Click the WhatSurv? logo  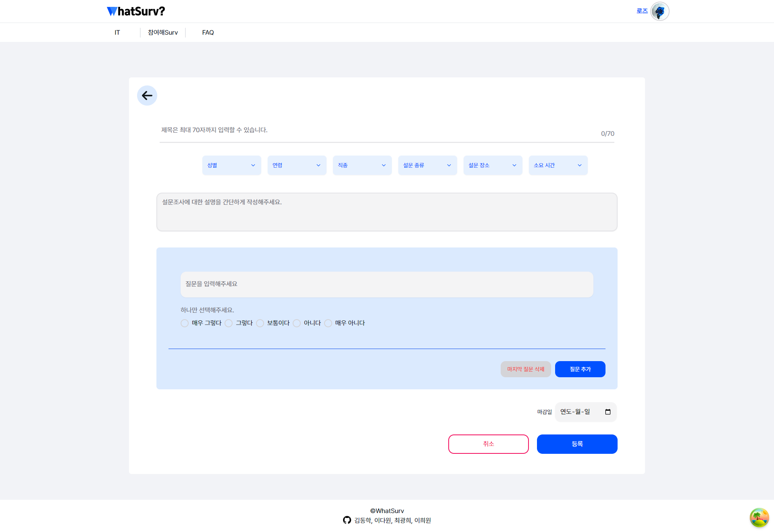(x=136, y=11)
